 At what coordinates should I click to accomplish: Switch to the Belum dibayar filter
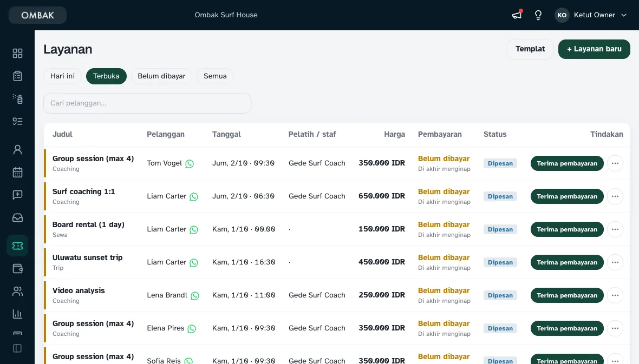pos(161,76)
